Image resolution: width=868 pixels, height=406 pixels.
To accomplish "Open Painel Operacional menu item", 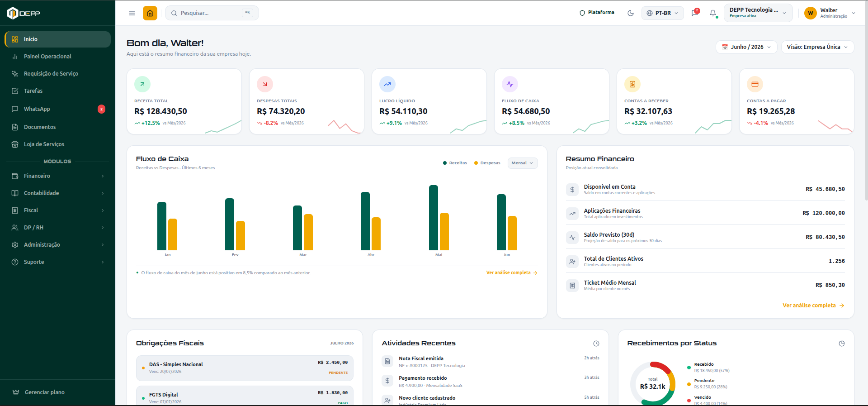I will tap(58, 57).
